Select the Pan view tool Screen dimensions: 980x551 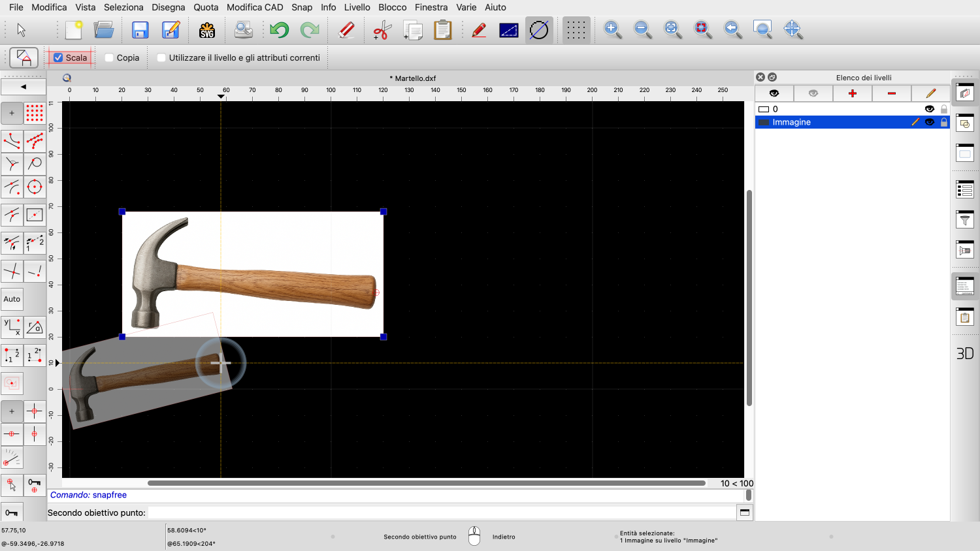(x=792, y=30)
